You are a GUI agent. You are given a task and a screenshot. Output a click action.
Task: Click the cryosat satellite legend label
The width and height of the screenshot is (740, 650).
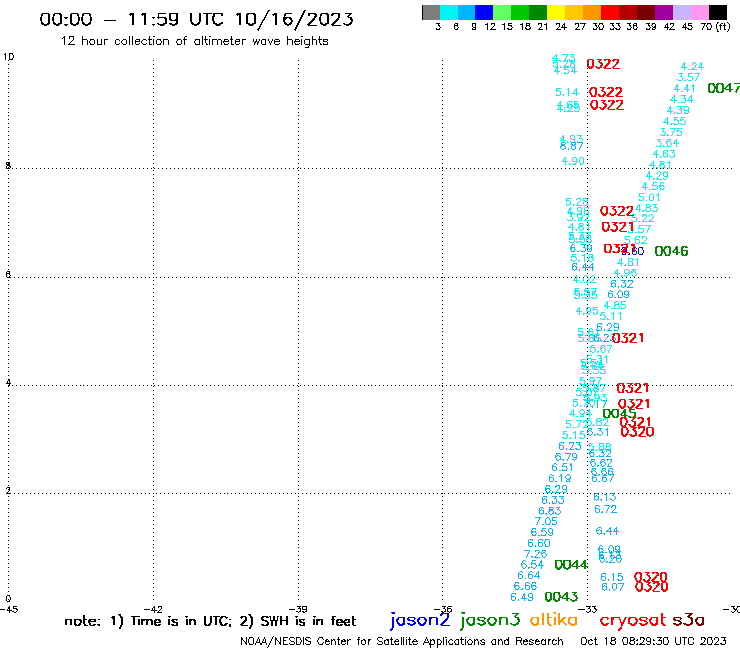coord(633,621)
